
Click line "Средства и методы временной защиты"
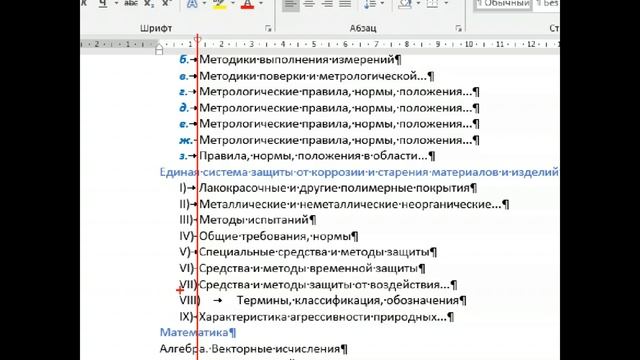coord(309,269)
